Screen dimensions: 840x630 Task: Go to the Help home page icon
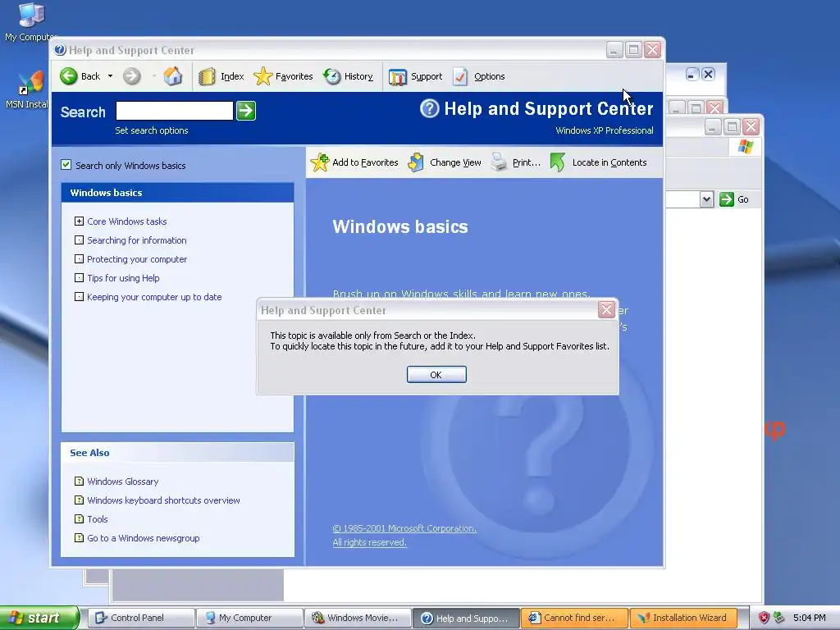coord(172,76)
